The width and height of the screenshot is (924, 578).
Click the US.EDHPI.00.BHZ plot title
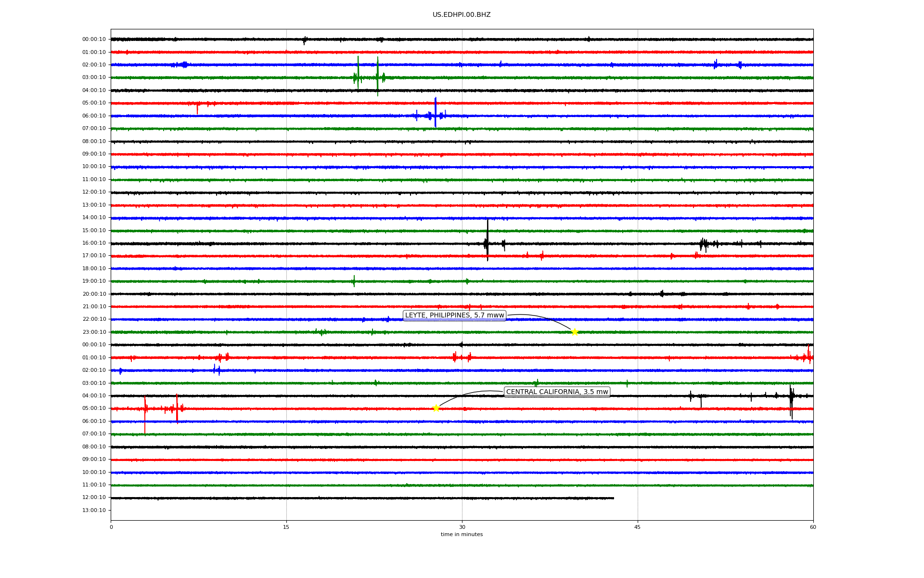coord(462,15)
